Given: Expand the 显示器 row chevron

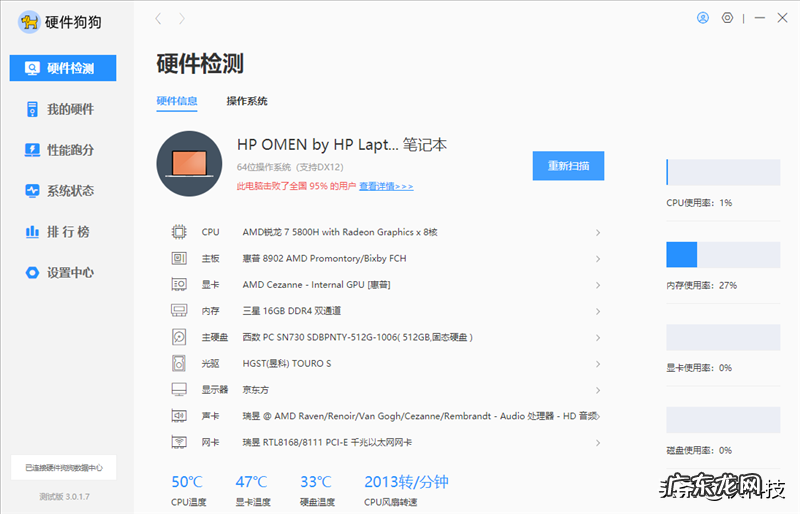Looking at the screenshot, I should (597, 390).
